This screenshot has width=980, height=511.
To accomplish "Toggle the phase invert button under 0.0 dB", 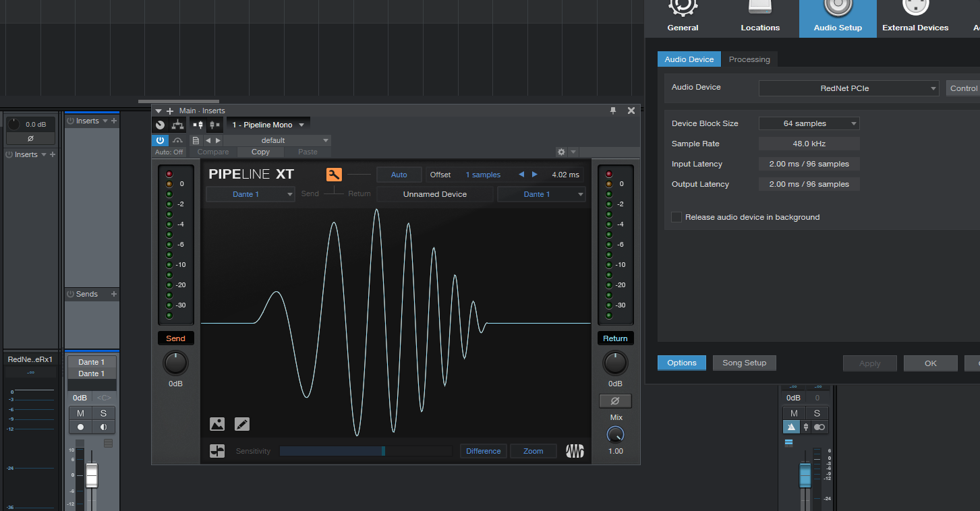I will click(x=30, y=138).
